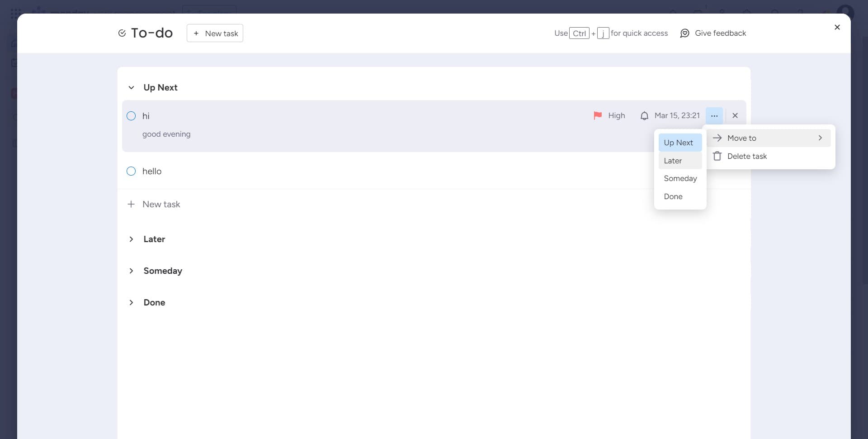Click the New task button at the top
This screenshot has height=439, width=868.
click(215, 33)
